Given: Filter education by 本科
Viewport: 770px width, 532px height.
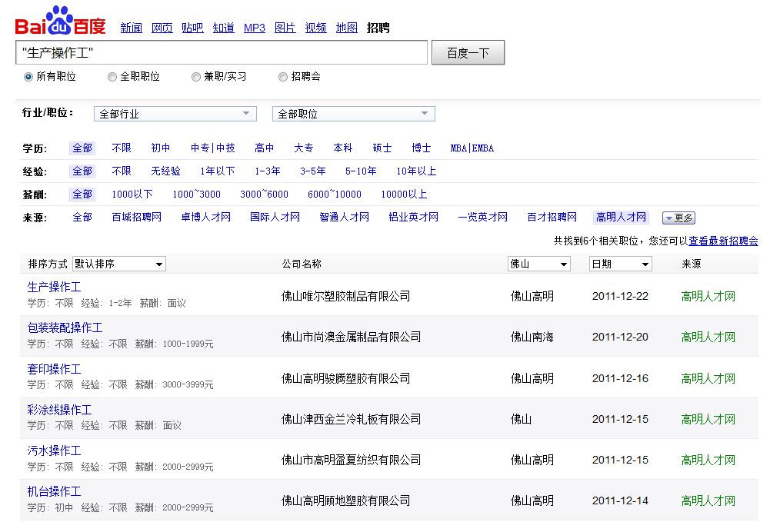Looking at the screenshot, I should point(343,148).
